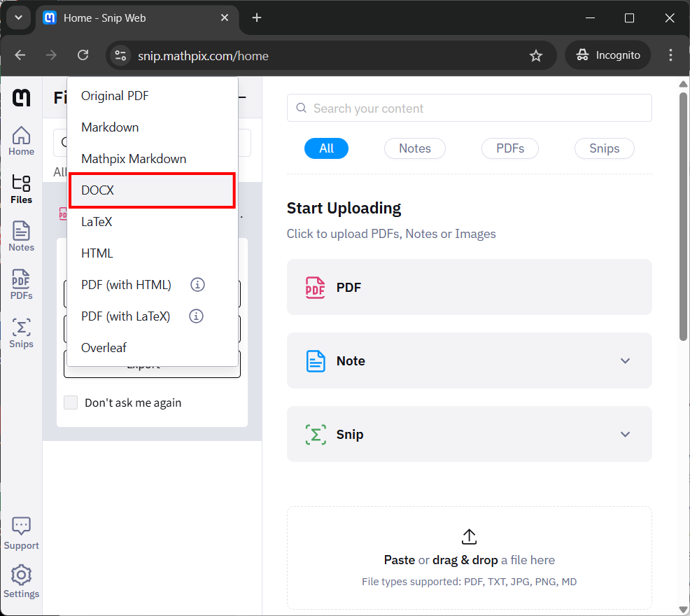Click the address bar URL
The height and width of the screenshot is (616, 690).
pyautogui.click(x=203, y=56)
